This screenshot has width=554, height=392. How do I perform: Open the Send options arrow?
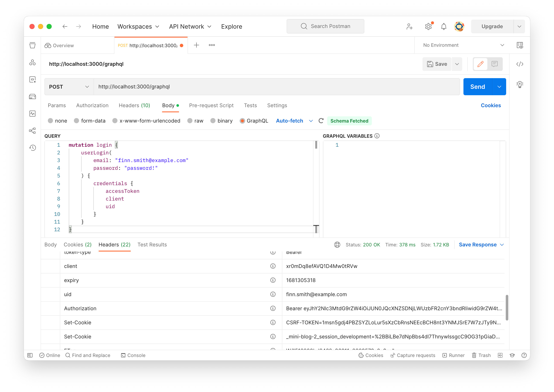(499, 87)
